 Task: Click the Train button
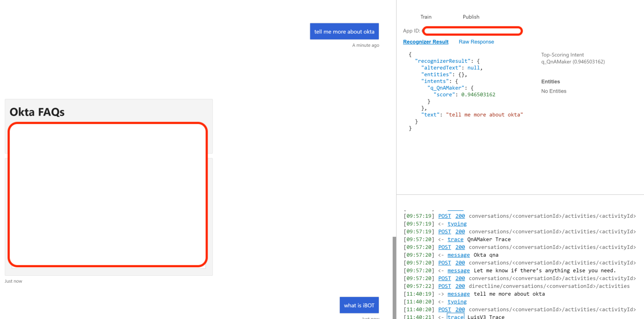tap(426, 17)
